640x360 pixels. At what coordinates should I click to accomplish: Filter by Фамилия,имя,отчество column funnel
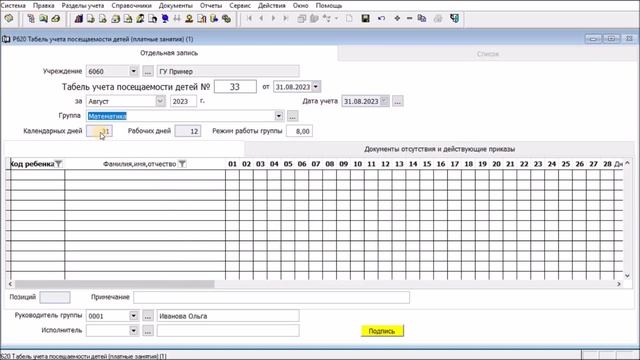[x=182, y=164]
